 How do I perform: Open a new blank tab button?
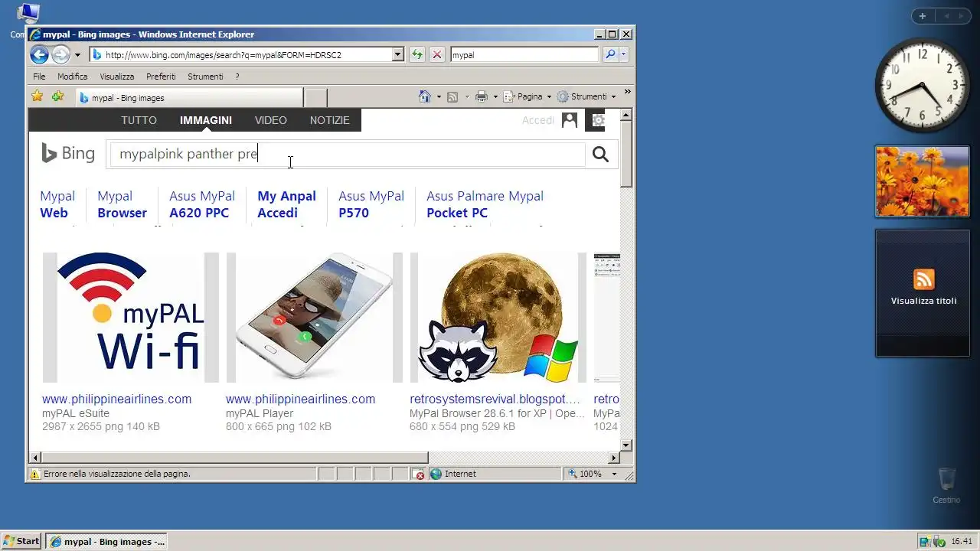(315, 97)
